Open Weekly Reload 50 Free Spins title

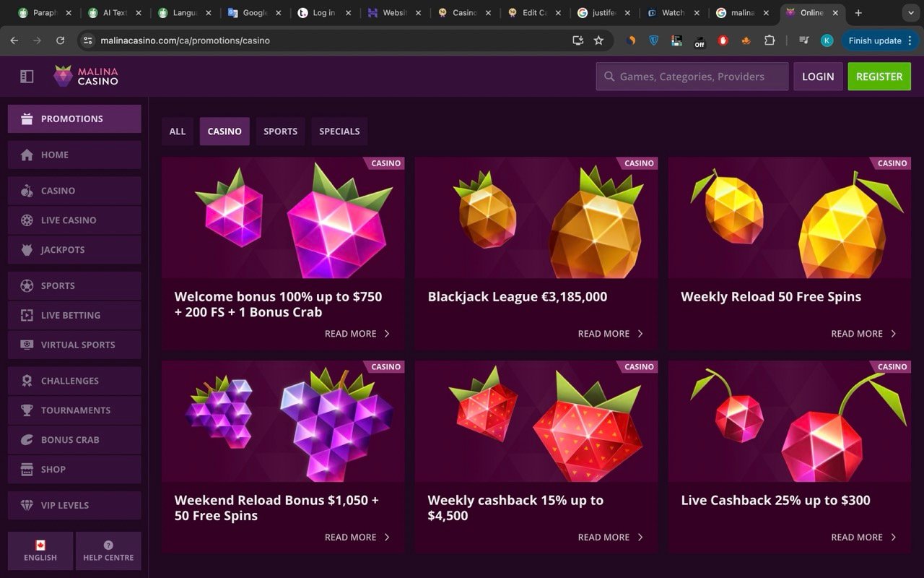[x=771, y=297]
